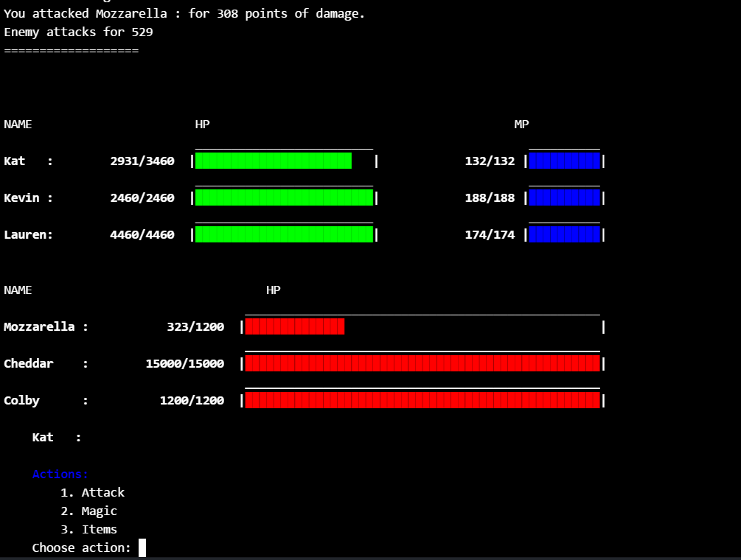Image resolution: width=741 pixels, height=560 pixels.
Task: Select the enemy name "Cheddar"
Action: (x=28, y=363)
